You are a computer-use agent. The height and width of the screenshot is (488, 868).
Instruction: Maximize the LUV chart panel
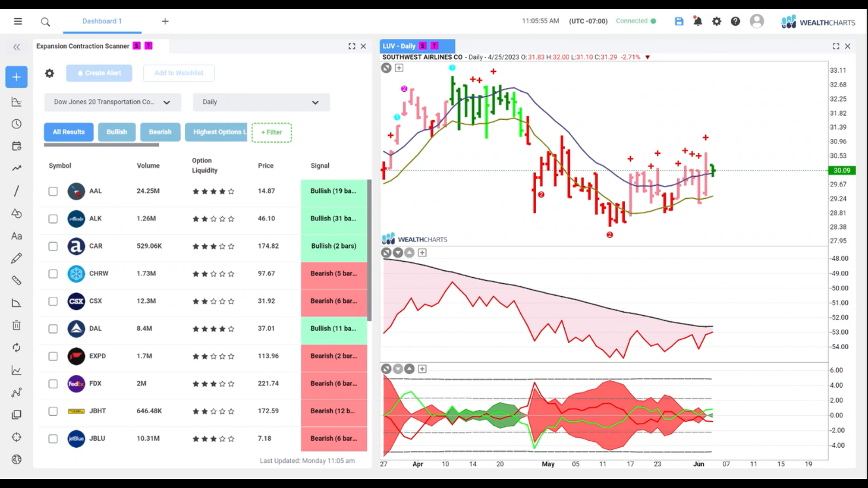click(x=836, y=46)
